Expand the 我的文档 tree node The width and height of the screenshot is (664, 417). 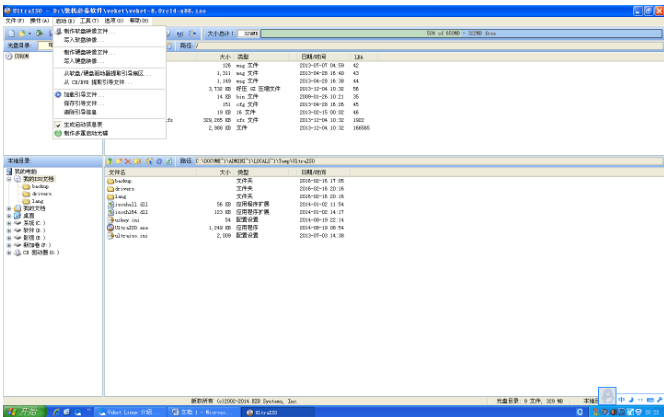click(x=9, y=209)
